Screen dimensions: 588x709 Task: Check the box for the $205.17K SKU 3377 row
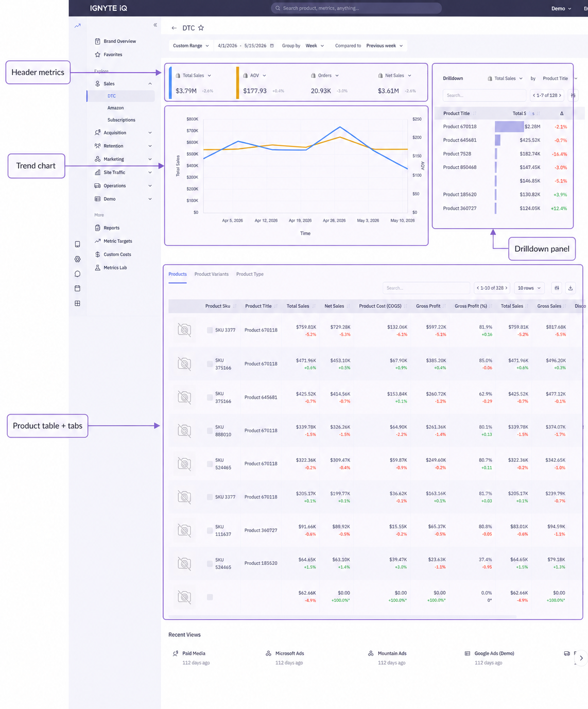point(210,497)
